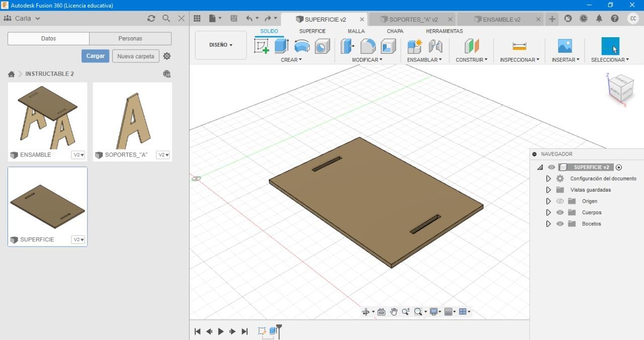
Task: Switch to the ENSAMBLE v2 document tab
Action: (x=501, y=20)
